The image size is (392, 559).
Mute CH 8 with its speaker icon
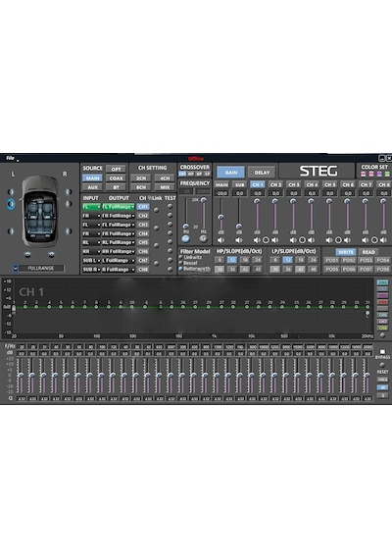(384, 240)
